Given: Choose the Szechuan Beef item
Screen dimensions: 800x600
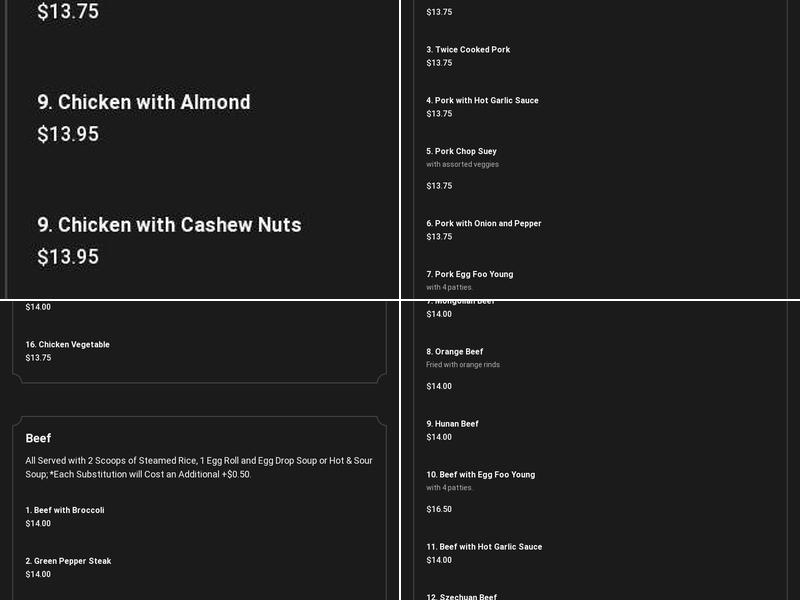Looking at the screenshot, I should point(461,596).
